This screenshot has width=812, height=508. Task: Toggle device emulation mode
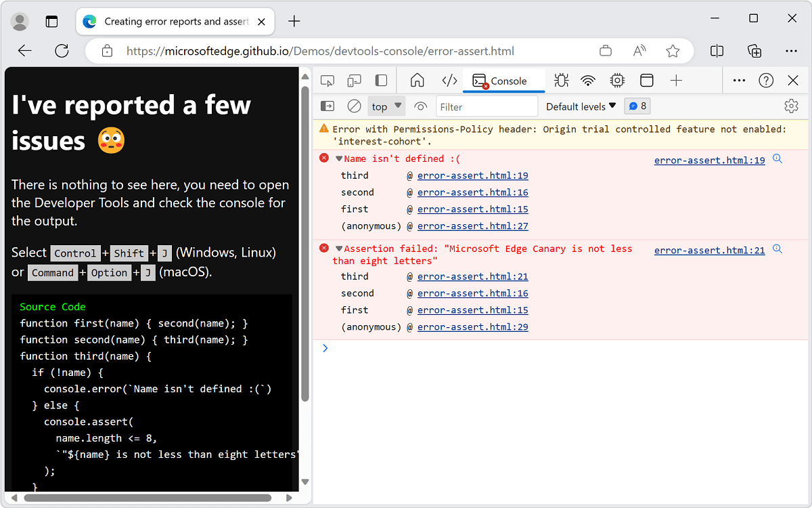(354, 80)
